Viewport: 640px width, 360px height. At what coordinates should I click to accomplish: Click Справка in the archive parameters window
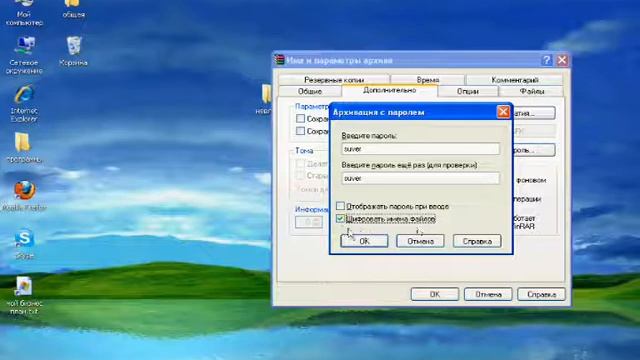tap(541, 294)
